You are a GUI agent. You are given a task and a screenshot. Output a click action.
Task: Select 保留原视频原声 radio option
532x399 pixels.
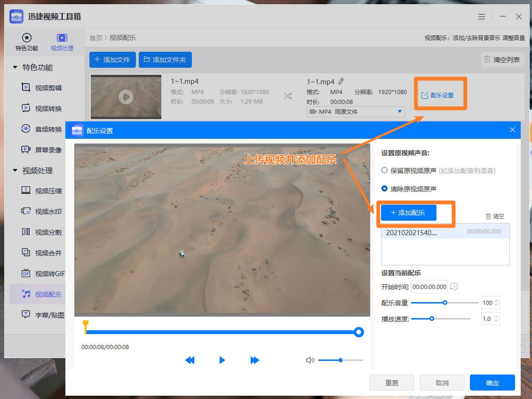(x=385, y=171)
